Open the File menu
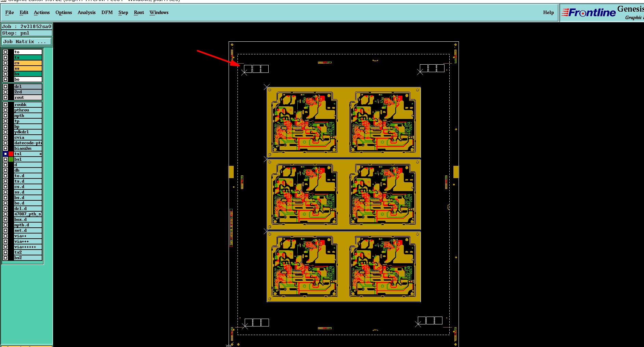This screenshot has width=644, height=347. tap(10, 12)
